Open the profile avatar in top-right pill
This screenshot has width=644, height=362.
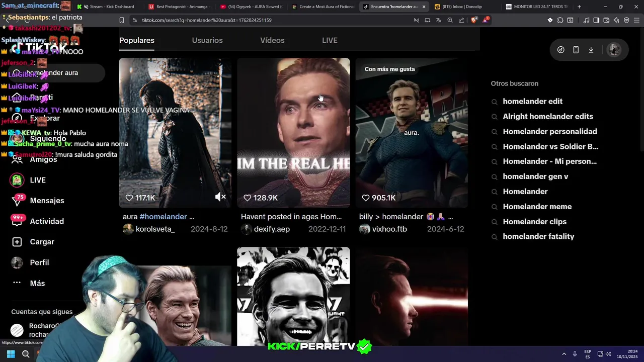click(614, 50)
